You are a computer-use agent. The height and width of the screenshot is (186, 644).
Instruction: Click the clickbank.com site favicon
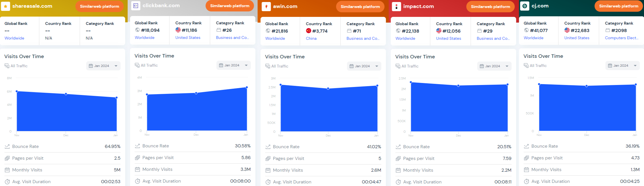[x=136, y=6]
